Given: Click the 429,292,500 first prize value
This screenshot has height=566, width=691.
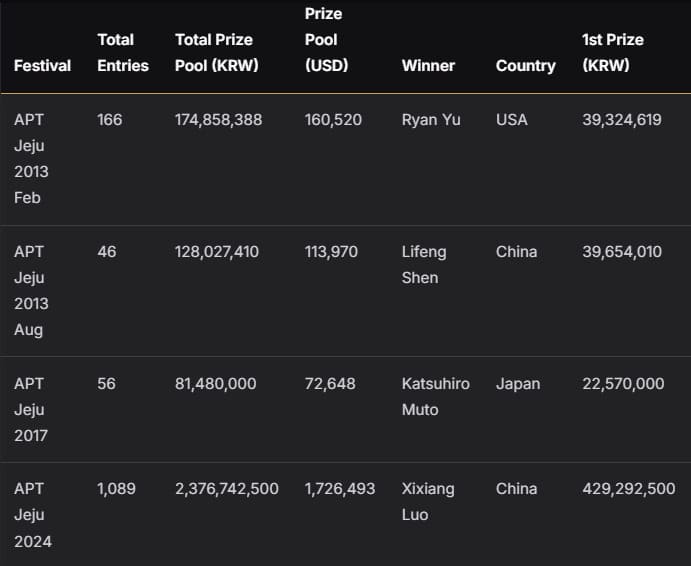Looking at the screenshot, I should tap(629, 489).
